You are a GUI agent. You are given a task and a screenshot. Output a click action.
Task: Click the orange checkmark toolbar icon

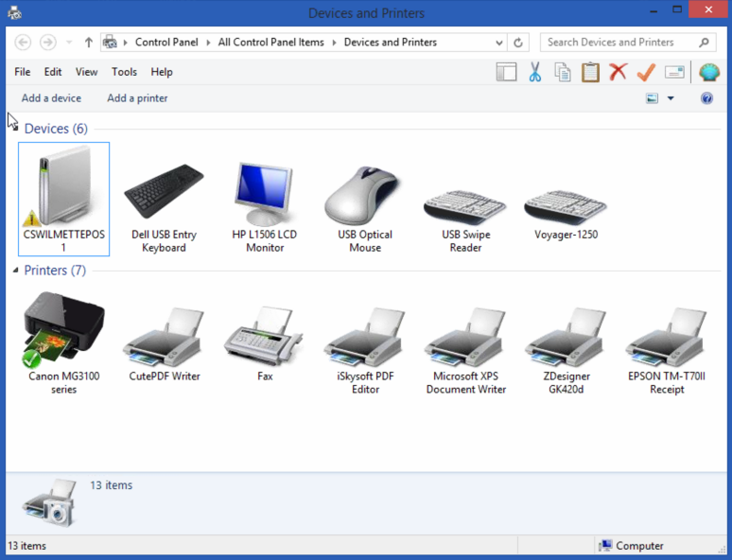coord(645,72)
